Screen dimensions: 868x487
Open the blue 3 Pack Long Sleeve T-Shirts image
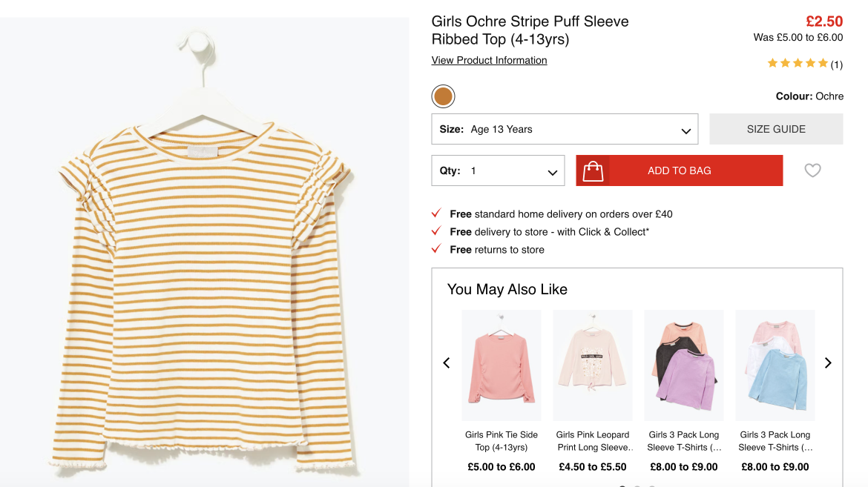click(x=775, y=365)
